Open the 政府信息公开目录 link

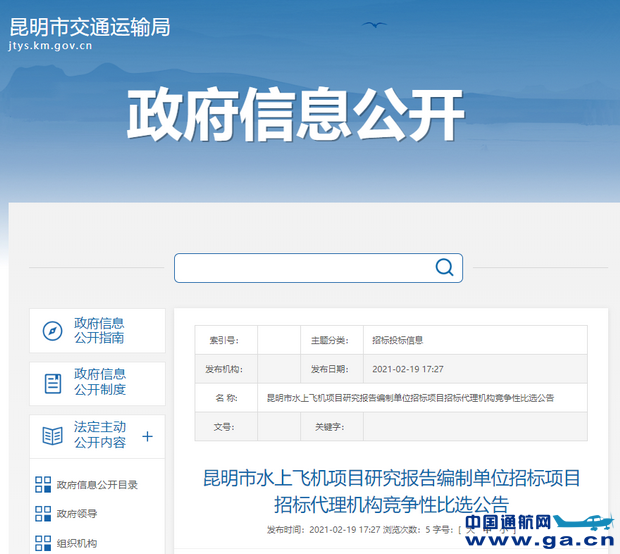tap(97, 485)
